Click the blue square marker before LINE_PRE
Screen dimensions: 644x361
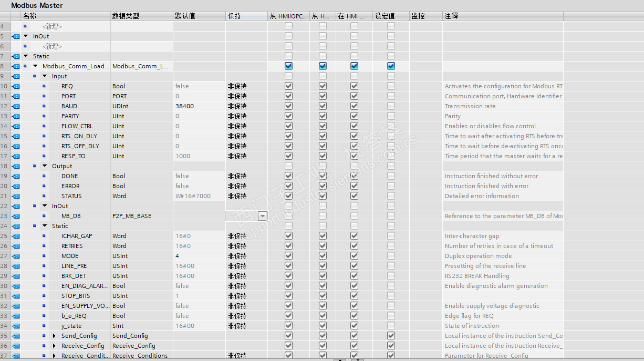(44, 266)
